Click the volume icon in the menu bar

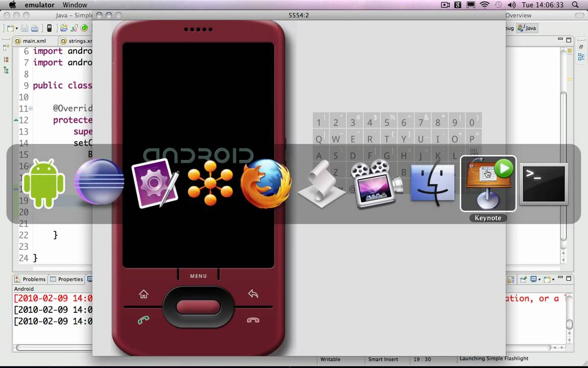click(x=511, y=5)
